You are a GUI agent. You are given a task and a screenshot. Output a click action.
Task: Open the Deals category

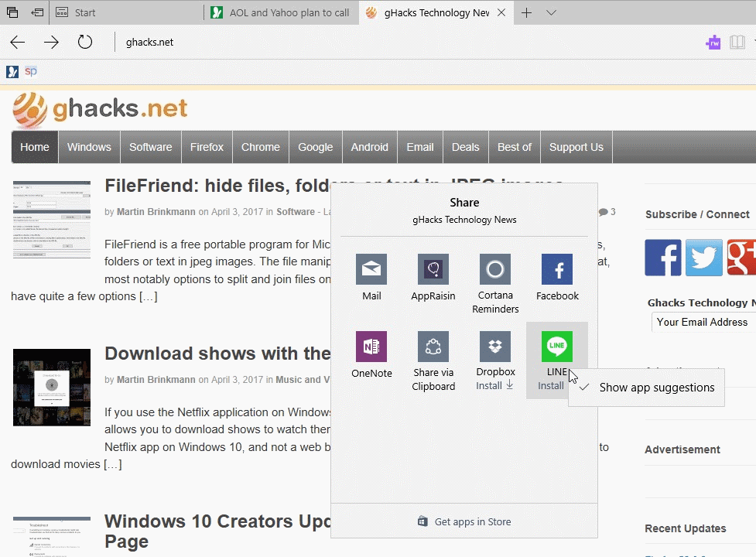coord(465,147)
